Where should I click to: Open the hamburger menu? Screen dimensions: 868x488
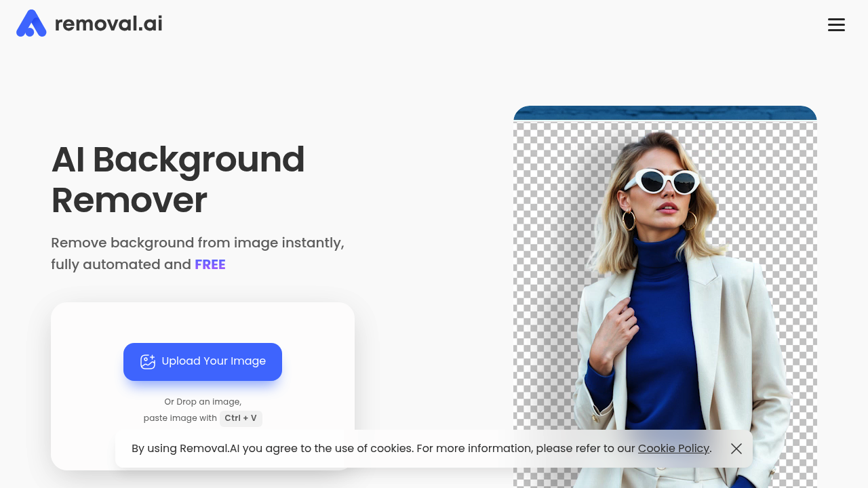point(836,24)
